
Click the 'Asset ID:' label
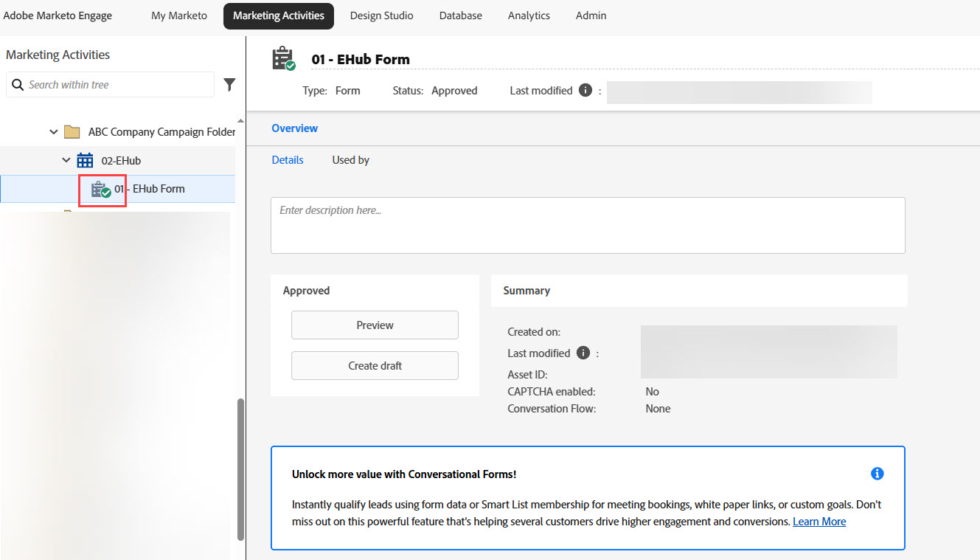[x=527, y=375]
